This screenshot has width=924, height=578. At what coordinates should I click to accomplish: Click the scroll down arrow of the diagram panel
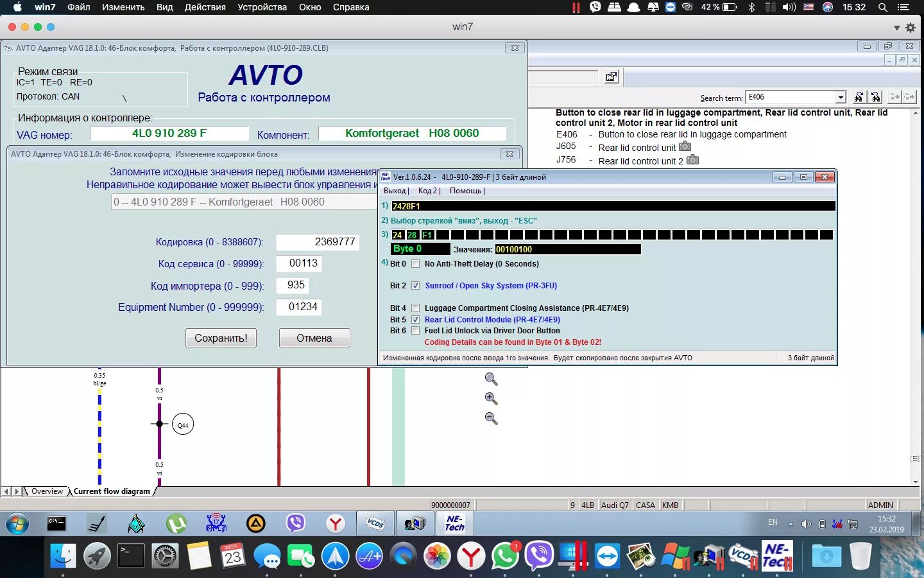(x=915, y=482)
